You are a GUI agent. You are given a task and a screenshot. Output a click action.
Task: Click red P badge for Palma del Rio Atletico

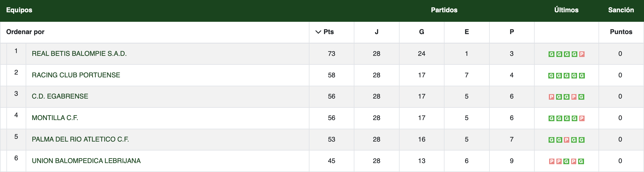pos(566,140)
